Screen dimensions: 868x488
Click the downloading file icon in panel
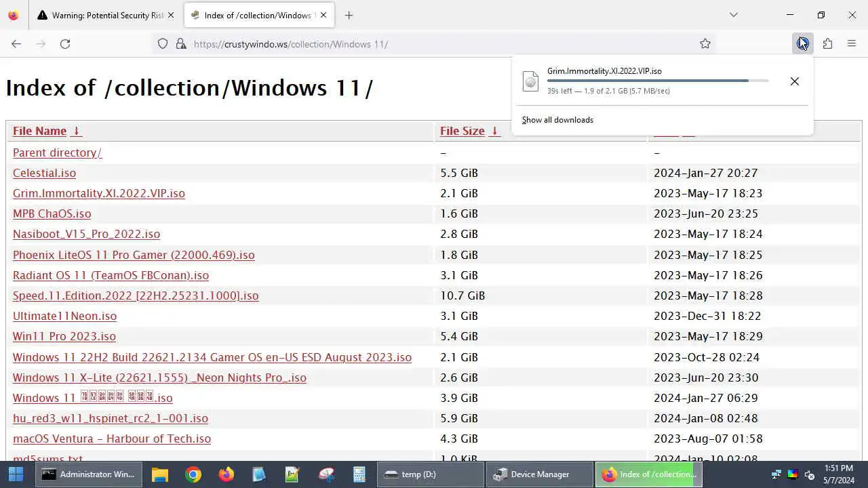click(x=530, y=81)
